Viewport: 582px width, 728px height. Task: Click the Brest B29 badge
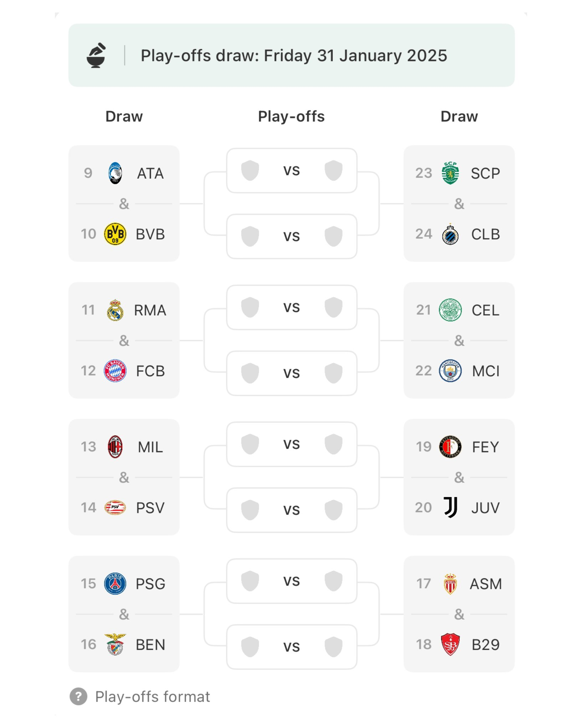coord(450,644)
